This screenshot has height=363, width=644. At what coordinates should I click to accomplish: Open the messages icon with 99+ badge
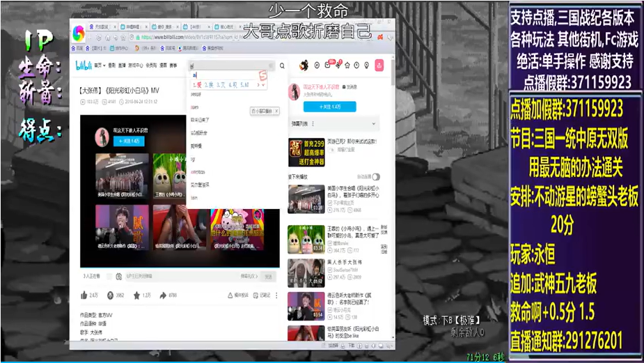click(x=328, y=65)
